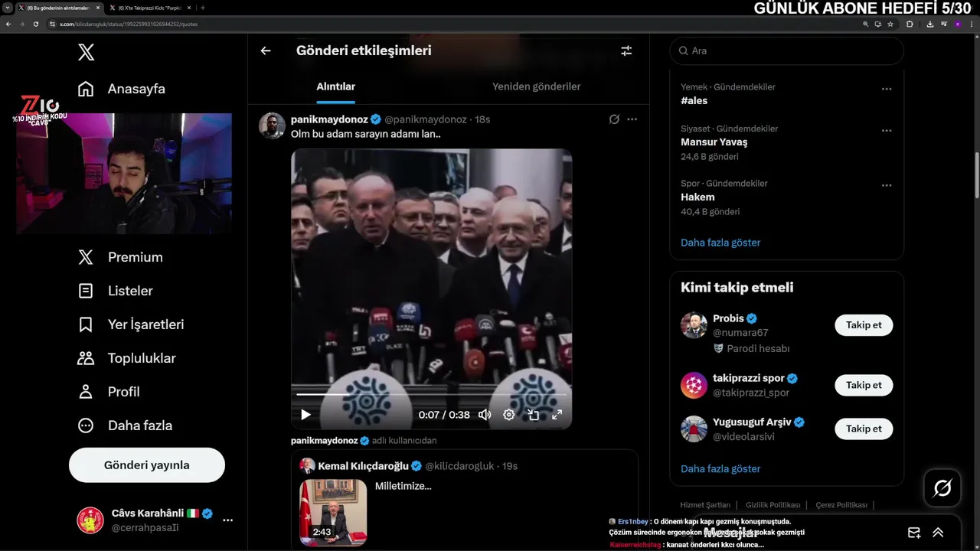This screenshot has height=551, width=980.
Task: Open the filter settings icon in header
Action: 626,51
